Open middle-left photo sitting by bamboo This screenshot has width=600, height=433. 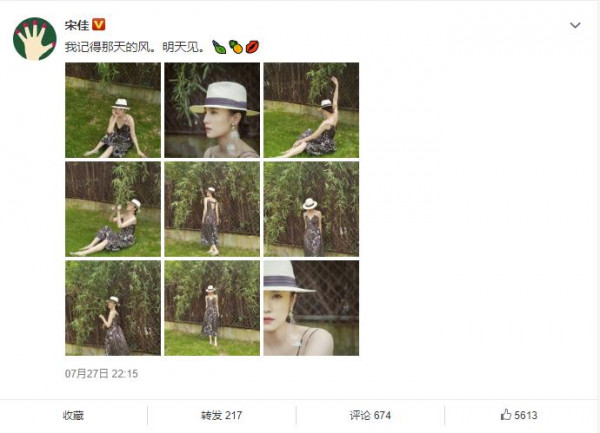coord(113,209)
